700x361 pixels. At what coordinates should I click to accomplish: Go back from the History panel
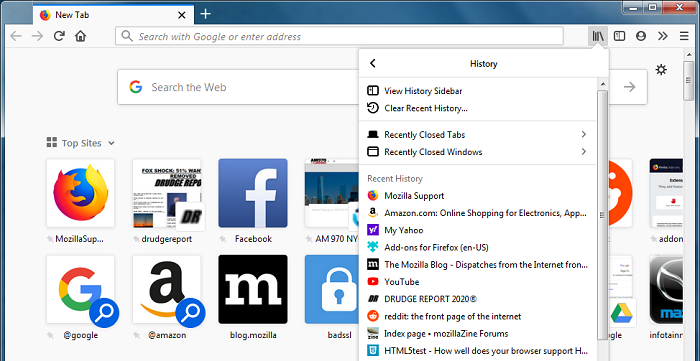[x=373, y=63]
